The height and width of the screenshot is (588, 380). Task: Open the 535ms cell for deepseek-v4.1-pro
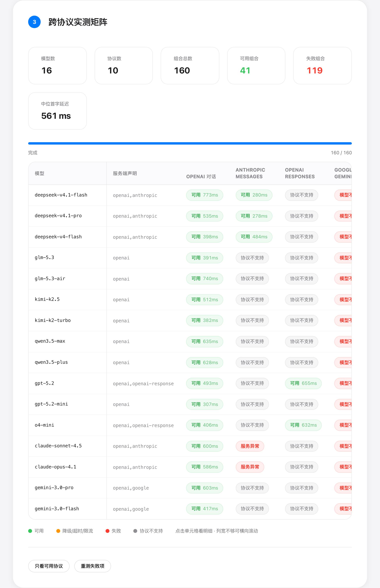(x=204, y=216)
